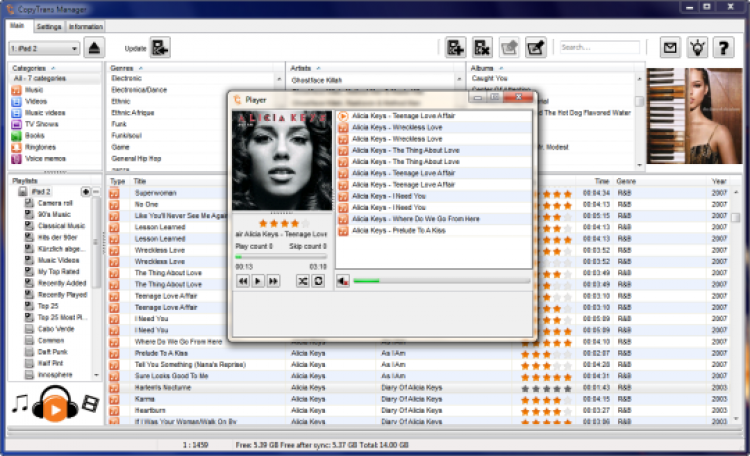Sort tracks by the Year column header

point(719,181)
